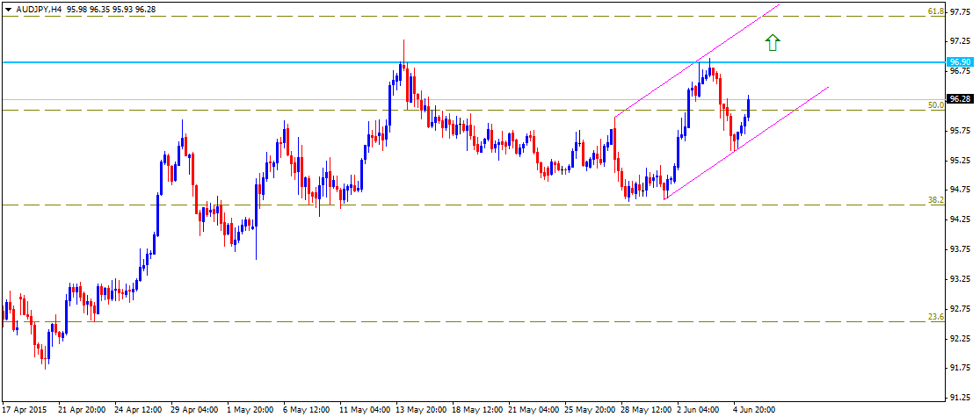The image size is (980, 417).
Task: Click the green upward arrow marker
Action: coord(772,41)
